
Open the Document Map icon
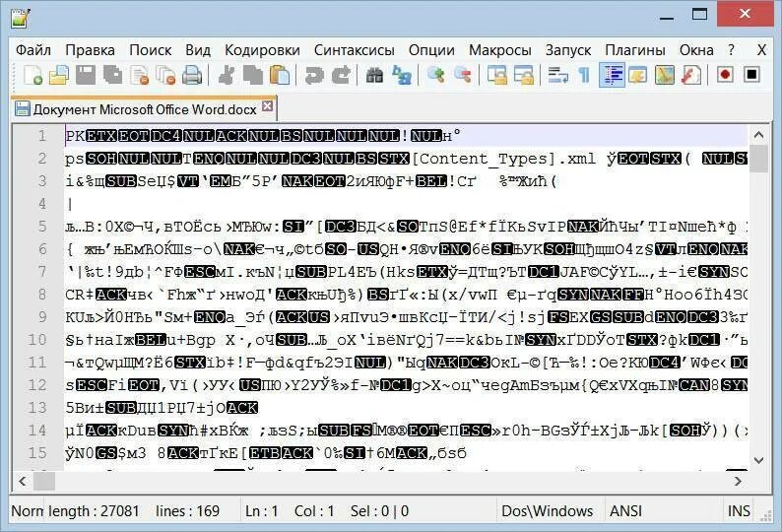(664, 75)
